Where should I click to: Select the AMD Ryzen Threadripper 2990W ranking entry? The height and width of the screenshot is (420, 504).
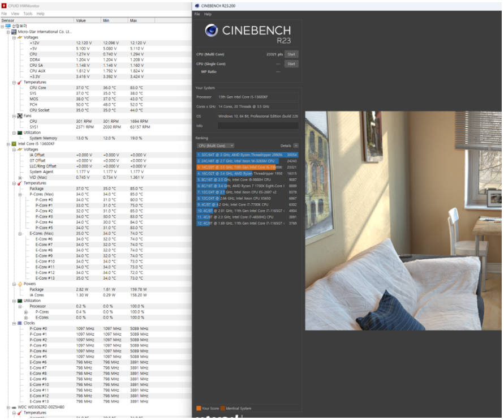[247, 155]
